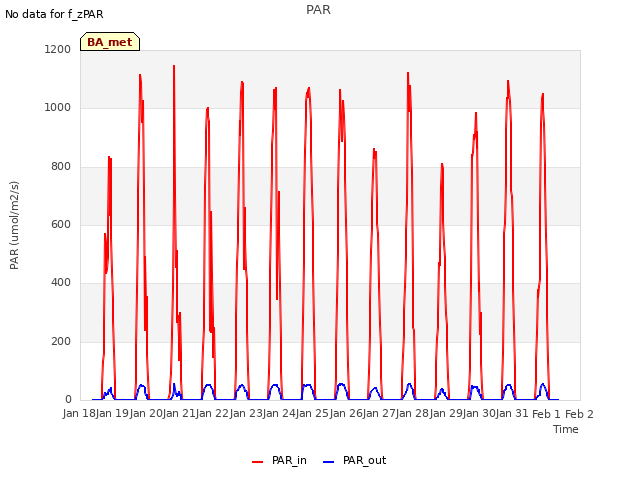640x480 pixels.
Task: Click the Jan 25 x-axis tick label
Action: coord(312,414)
